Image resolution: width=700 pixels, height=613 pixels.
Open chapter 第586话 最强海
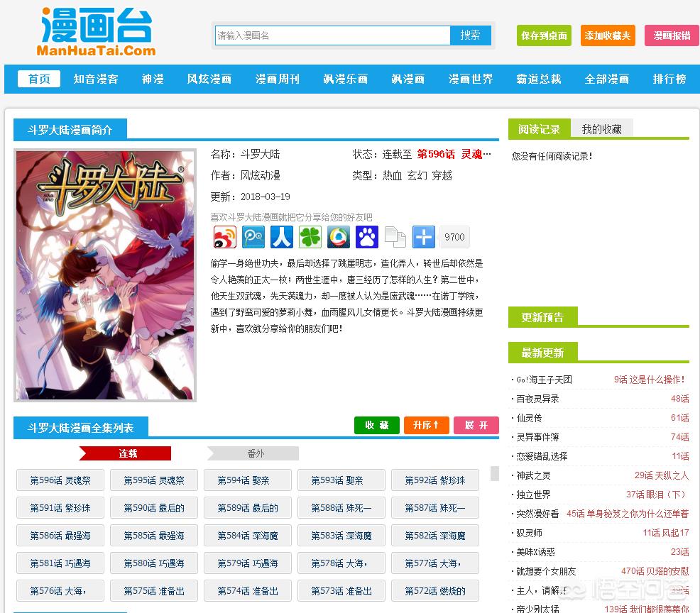point(60,536)
